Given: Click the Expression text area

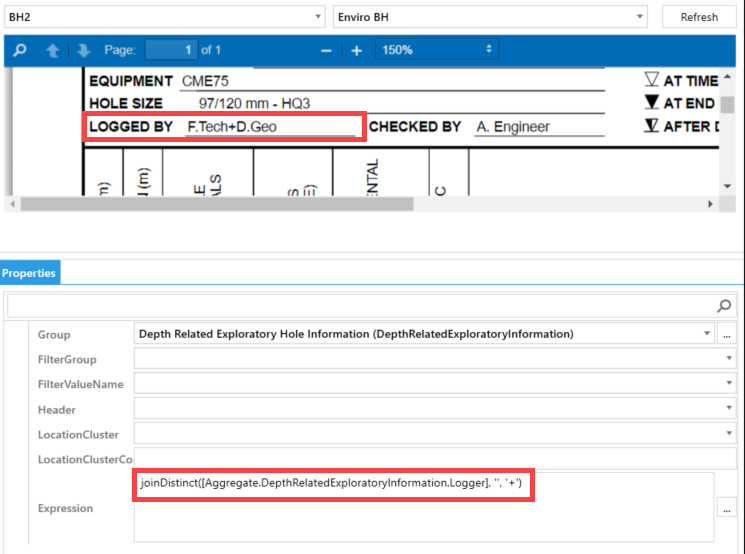Looking at the screenshot, I should pos(424,507).
